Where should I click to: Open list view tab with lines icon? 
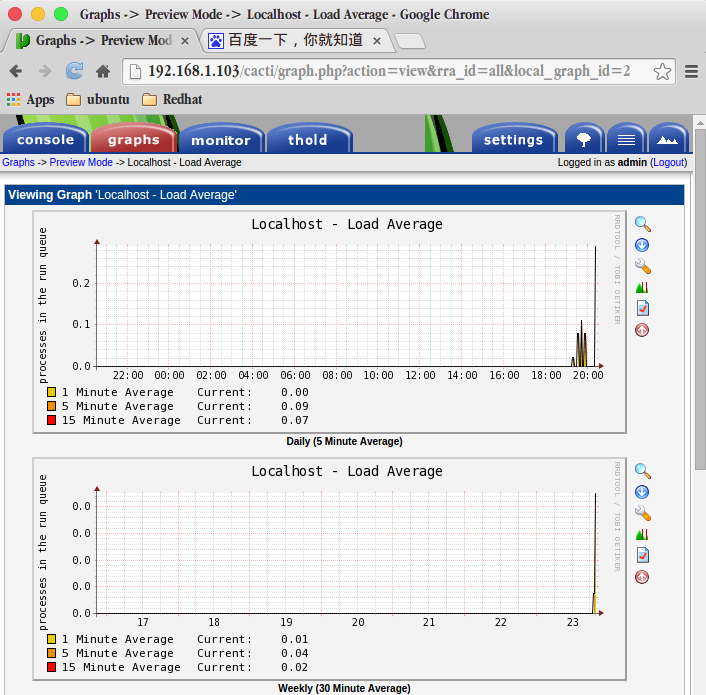point(626,139)
